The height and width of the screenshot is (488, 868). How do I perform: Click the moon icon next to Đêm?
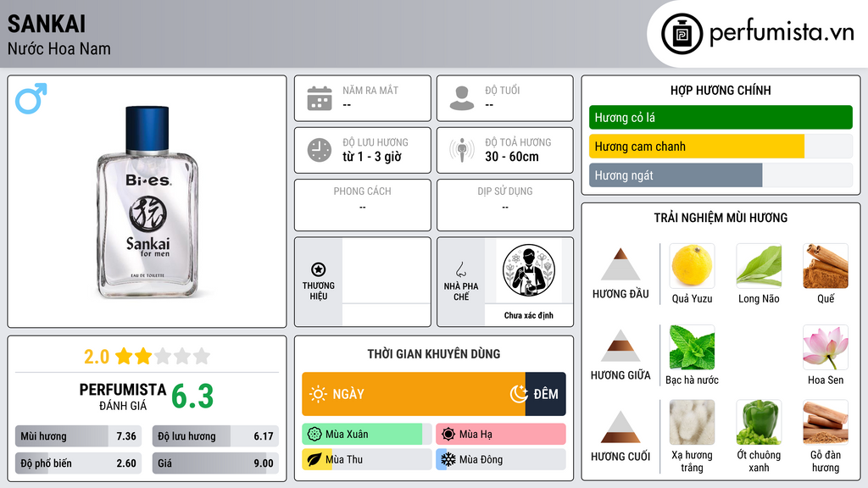(x=519, y=394)
